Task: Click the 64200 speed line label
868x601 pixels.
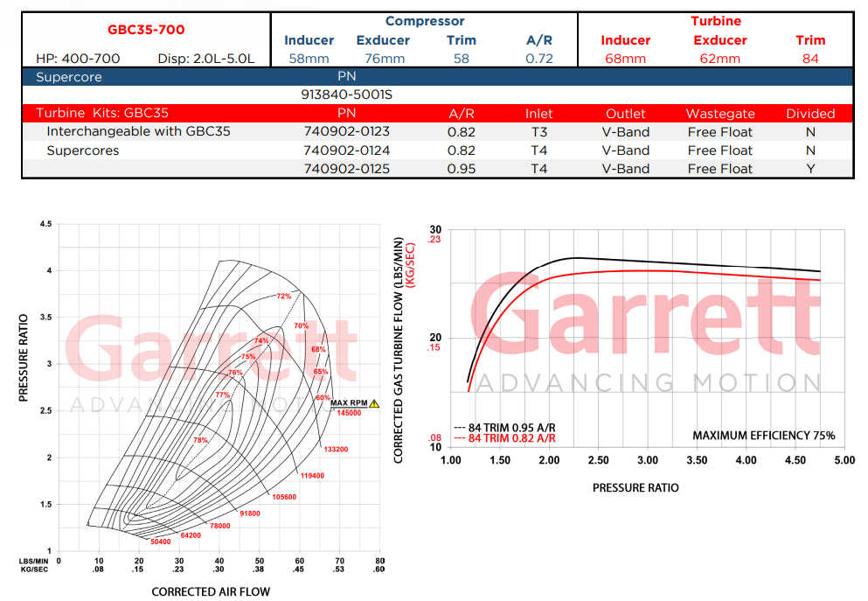Action: tap(191, 535)
